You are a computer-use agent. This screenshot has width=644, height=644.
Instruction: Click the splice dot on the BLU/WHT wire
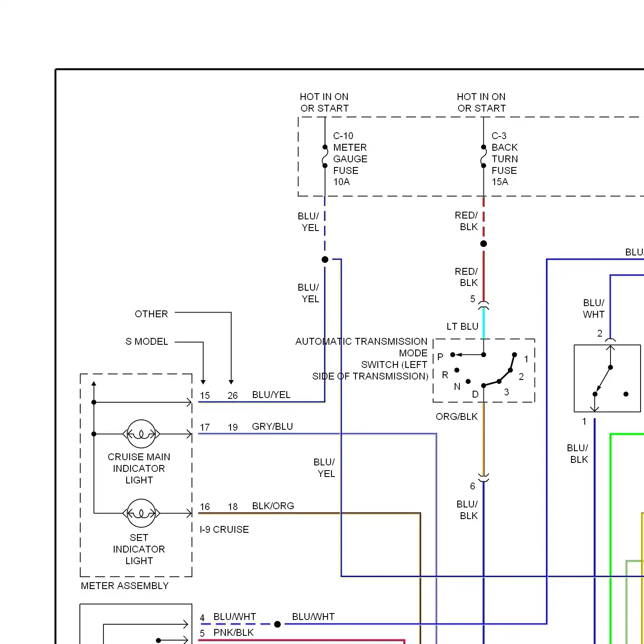[x=277, y=624]
